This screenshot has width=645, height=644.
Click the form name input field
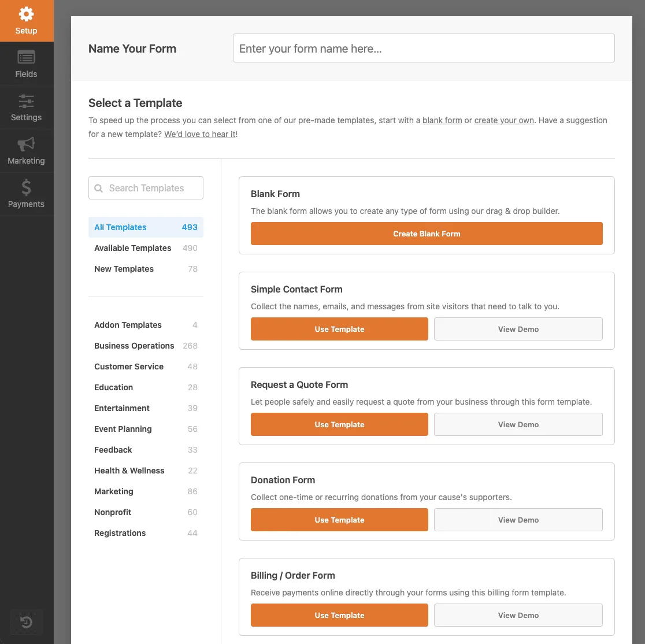424,48
